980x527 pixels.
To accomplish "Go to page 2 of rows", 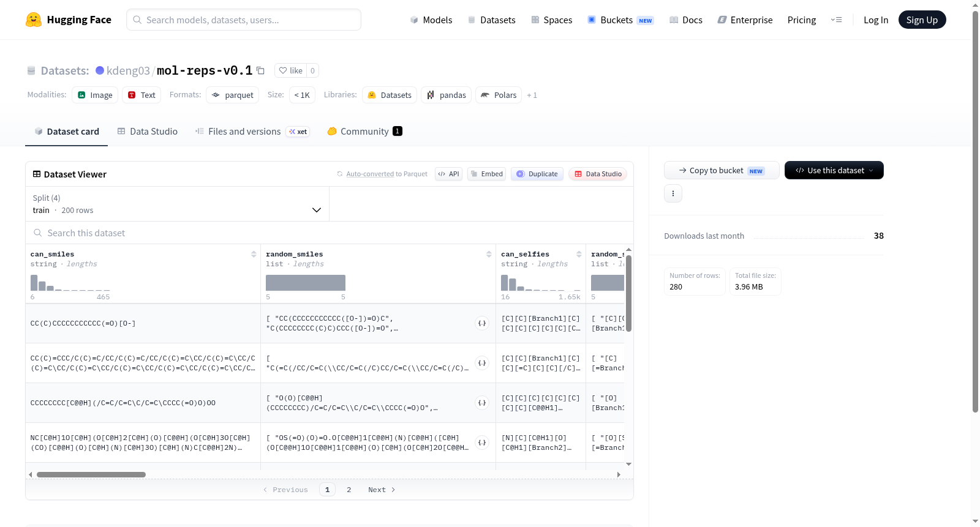I will (x=349, y=490).
